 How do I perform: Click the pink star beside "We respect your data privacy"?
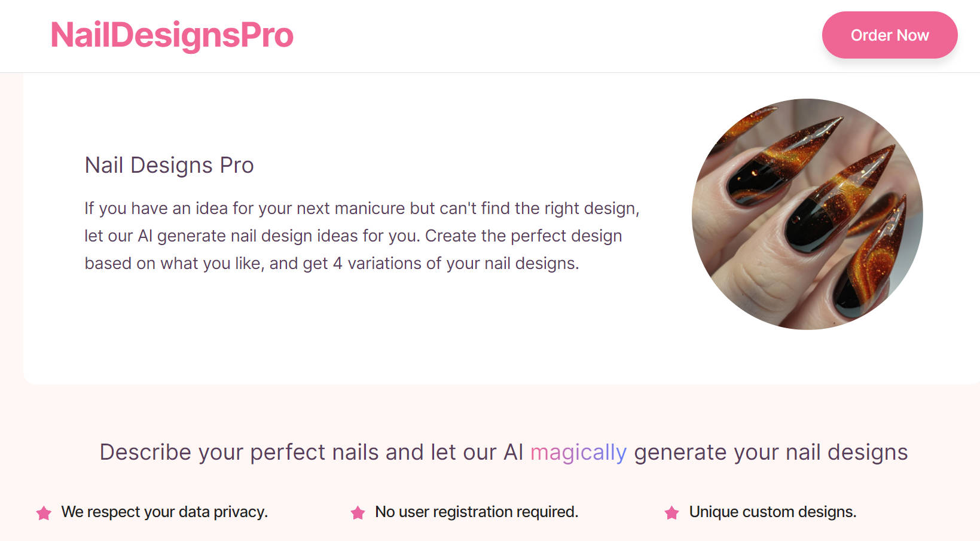(44, 512)
